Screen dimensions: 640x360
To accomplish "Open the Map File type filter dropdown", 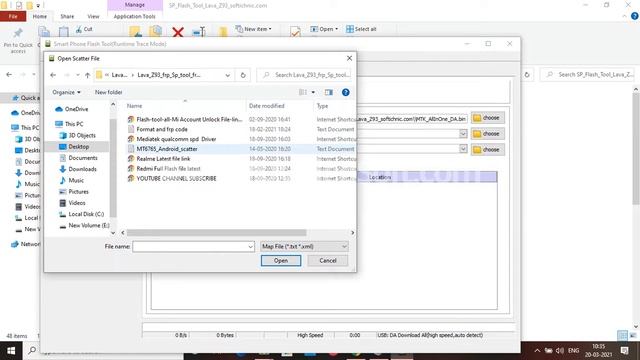I will point(304,247).
